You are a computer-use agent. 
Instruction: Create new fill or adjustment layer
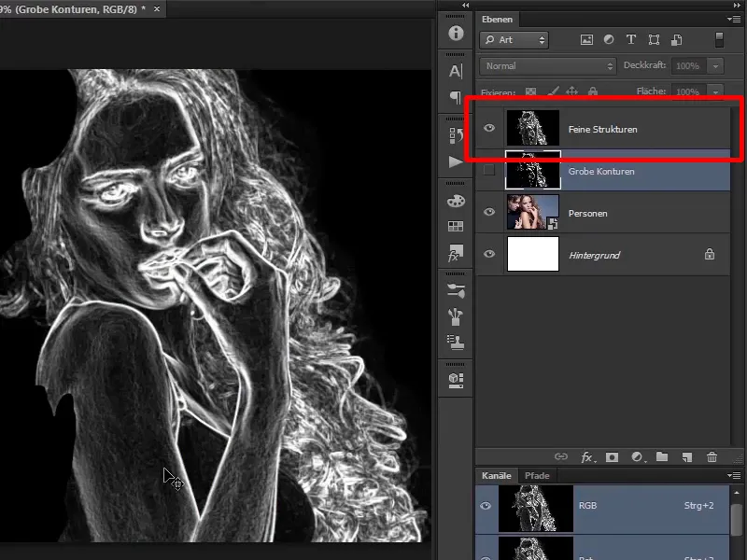coord(638,457)
